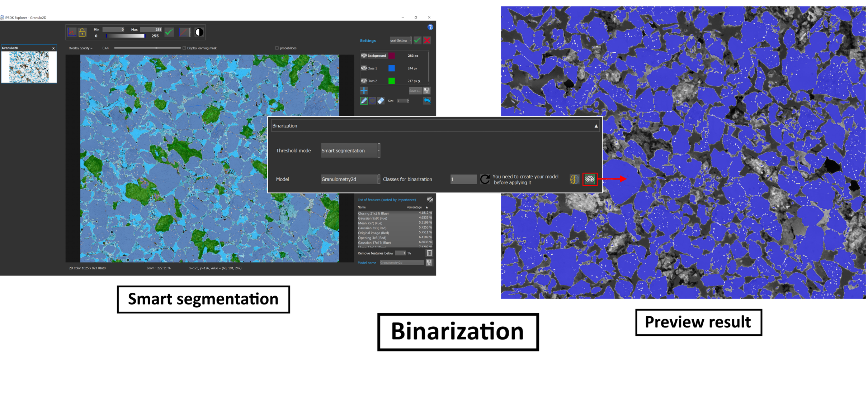
Task: Select the Closing 21x21( Blue) feature row
Action: tap(395, 213)
